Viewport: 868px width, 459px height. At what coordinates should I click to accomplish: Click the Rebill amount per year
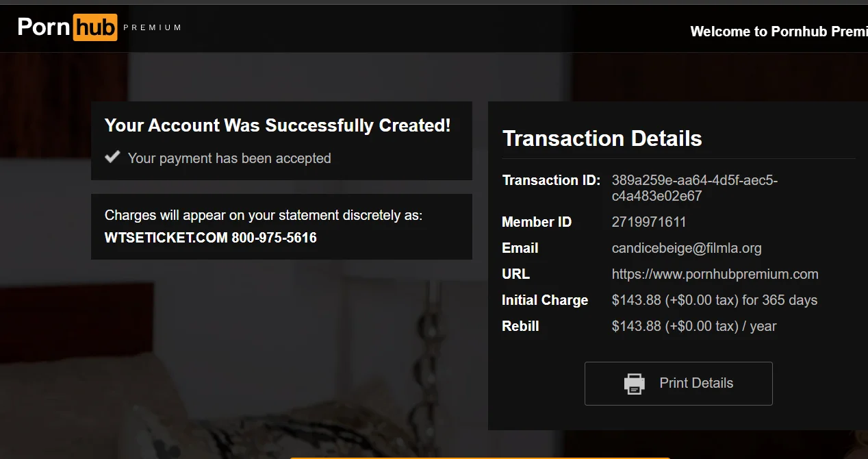pos(693,326)
